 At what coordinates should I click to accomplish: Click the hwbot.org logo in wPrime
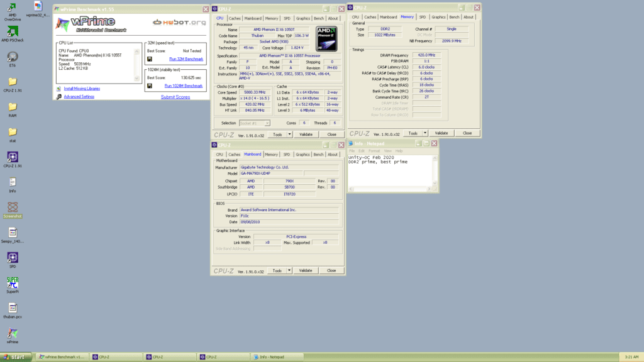coord(179,22)
